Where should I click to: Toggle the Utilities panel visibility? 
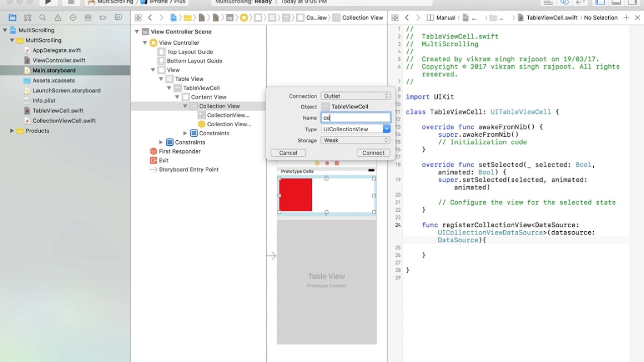pyautogui.click(x=631, y=2)
